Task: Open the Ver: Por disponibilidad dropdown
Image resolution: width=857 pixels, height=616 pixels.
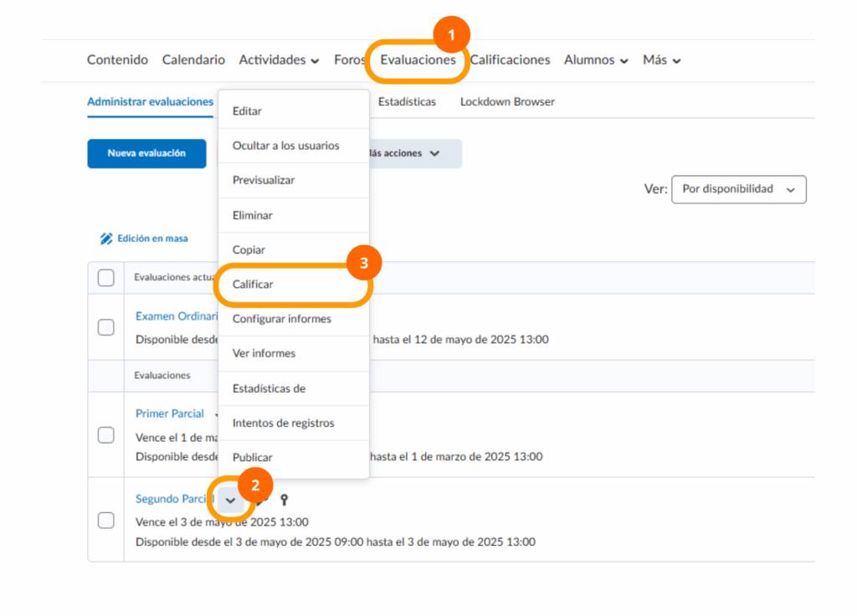Action: point(738,189)
